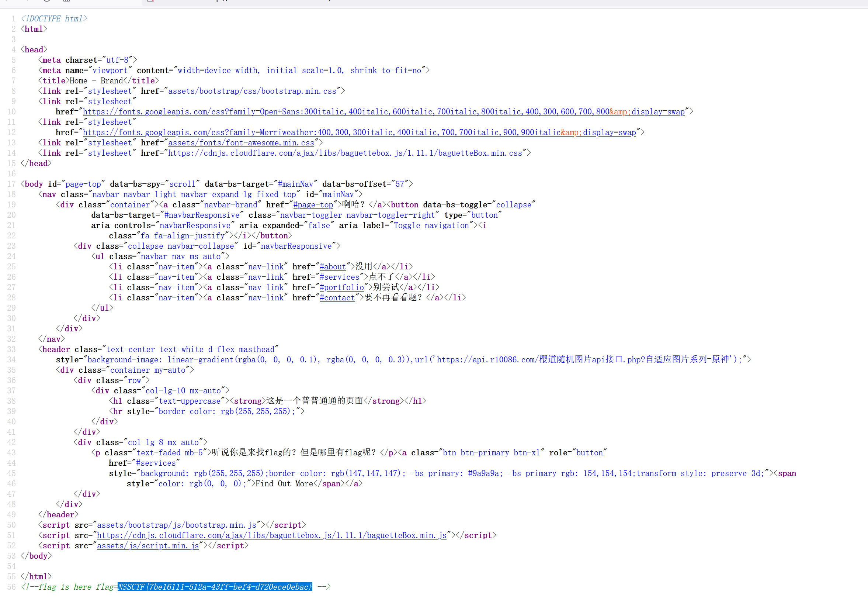Click line number 17 in the gutter
Screen dimensions: 868x600
click(11, 184)
